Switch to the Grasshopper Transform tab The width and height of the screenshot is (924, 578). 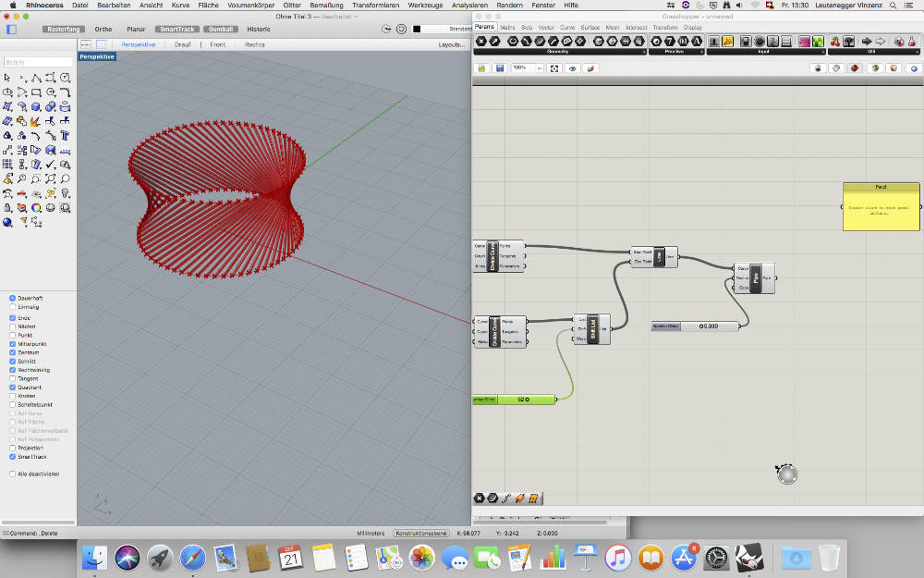(x=664, y=27)
